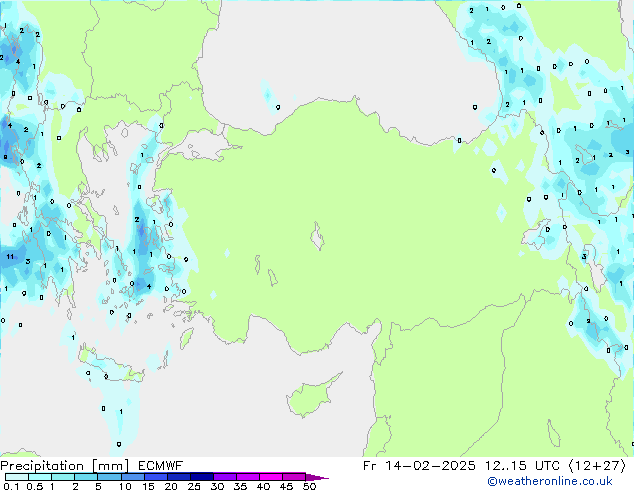Viewport: 634px width, 490px height.
Task: Pick the 1–2 mm legend swatch
Action: [63, 477]
